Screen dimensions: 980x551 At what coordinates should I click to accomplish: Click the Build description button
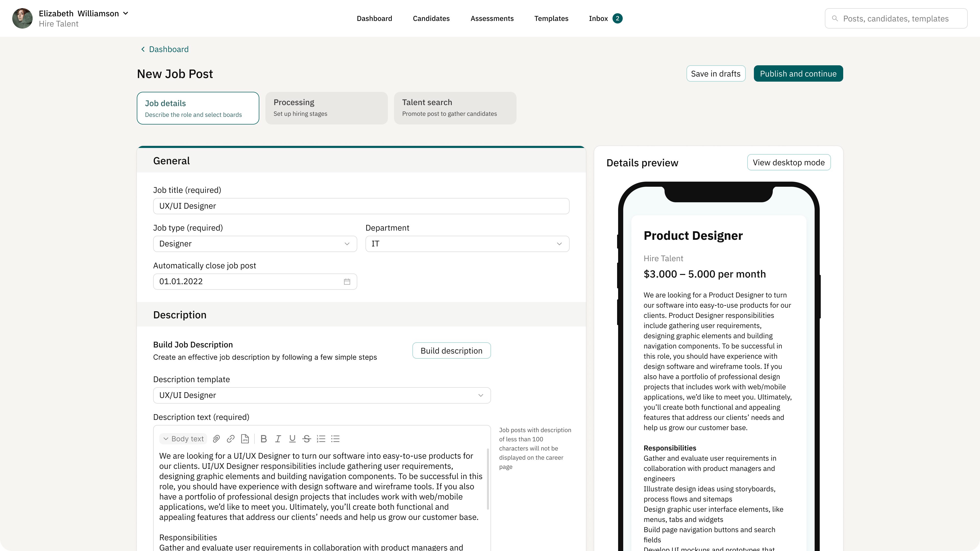[451, 350]
